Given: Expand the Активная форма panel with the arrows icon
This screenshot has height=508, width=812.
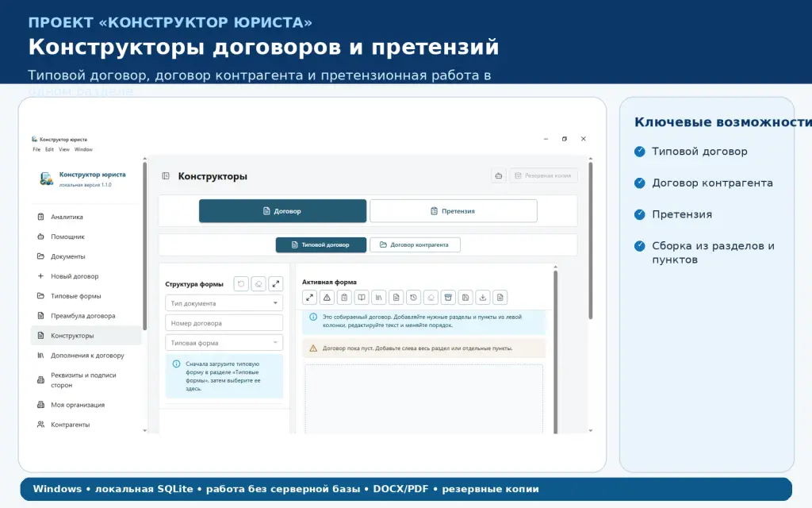Looking at the screenshot, I should point(310,298).
